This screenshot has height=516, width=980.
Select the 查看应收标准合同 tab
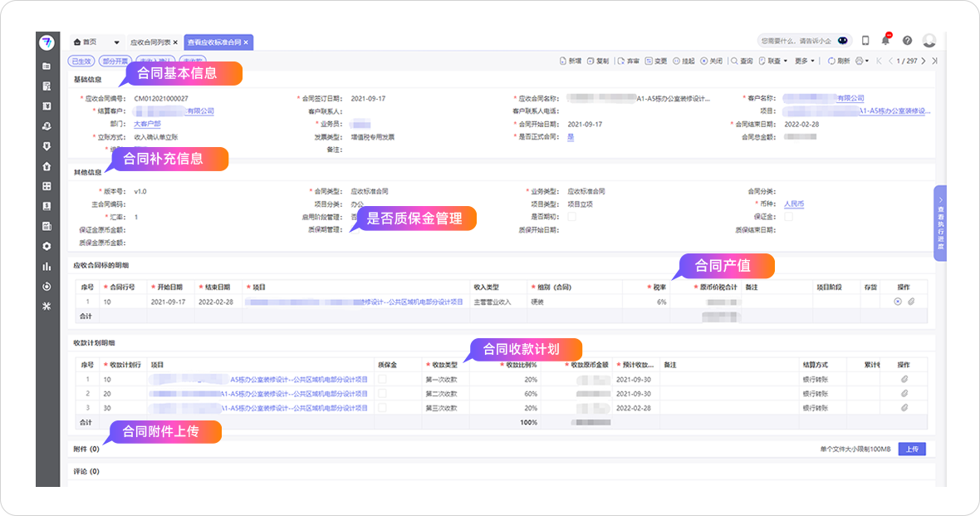tap(214, 42)
